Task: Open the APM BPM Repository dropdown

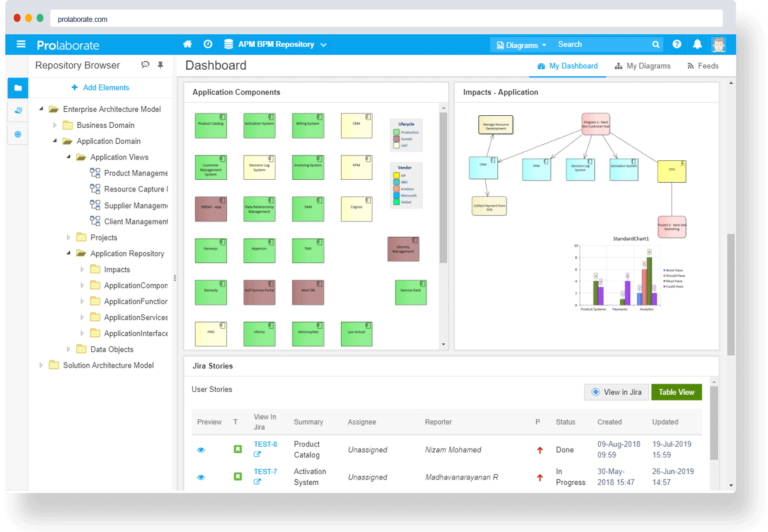Action: coord(276,44)
